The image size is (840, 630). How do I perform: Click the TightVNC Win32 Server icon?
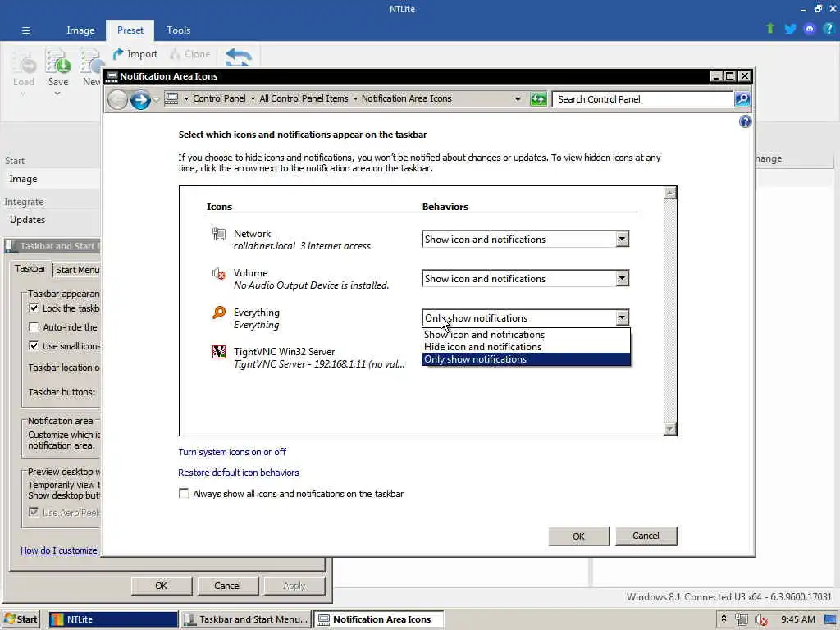(x=218, y=352)
